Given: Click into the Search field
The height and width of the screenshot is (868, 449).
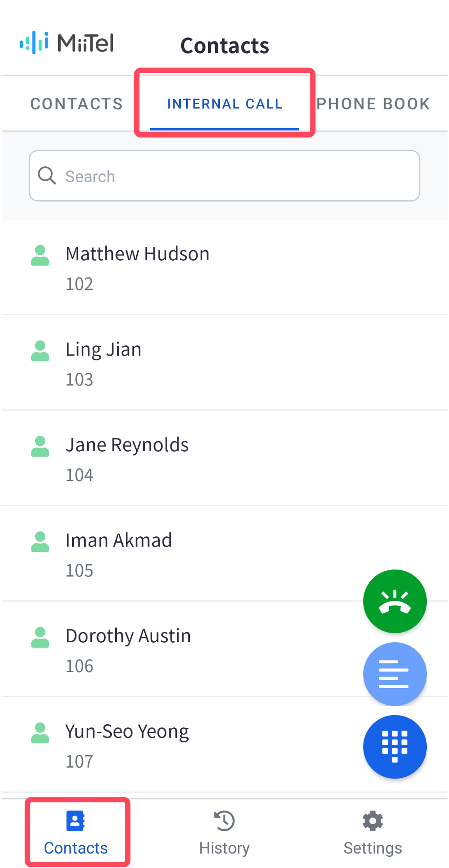Looking at the screenshot, I should point(224,175).
